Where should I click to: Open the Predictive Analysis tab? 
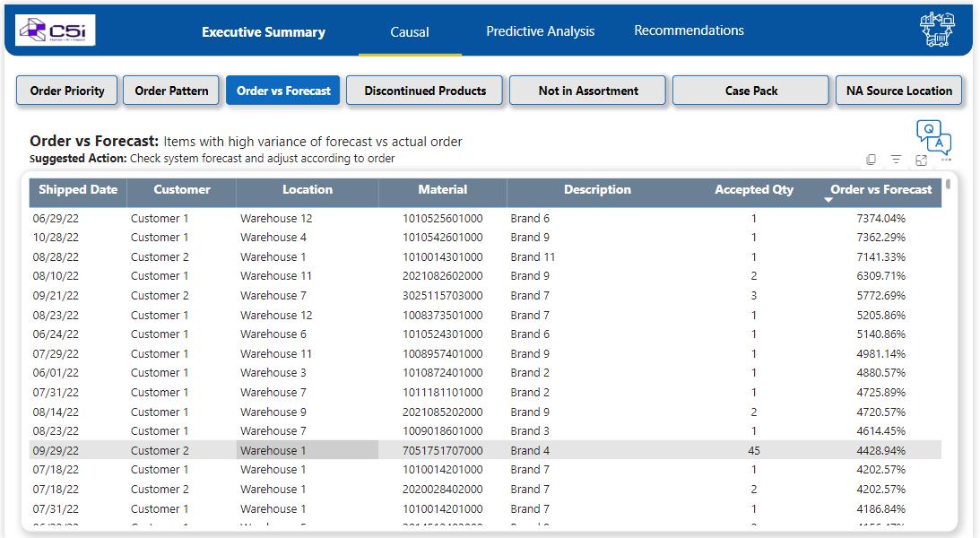[540, 31]
